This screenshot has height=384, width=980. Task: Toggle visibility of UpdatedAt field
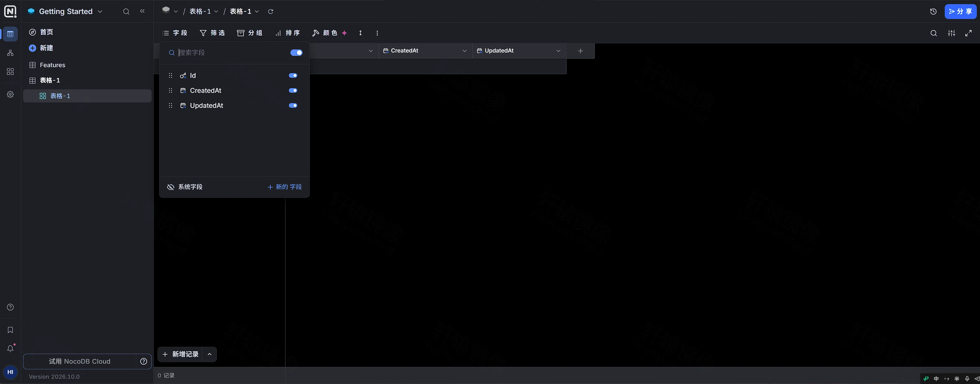293,106
